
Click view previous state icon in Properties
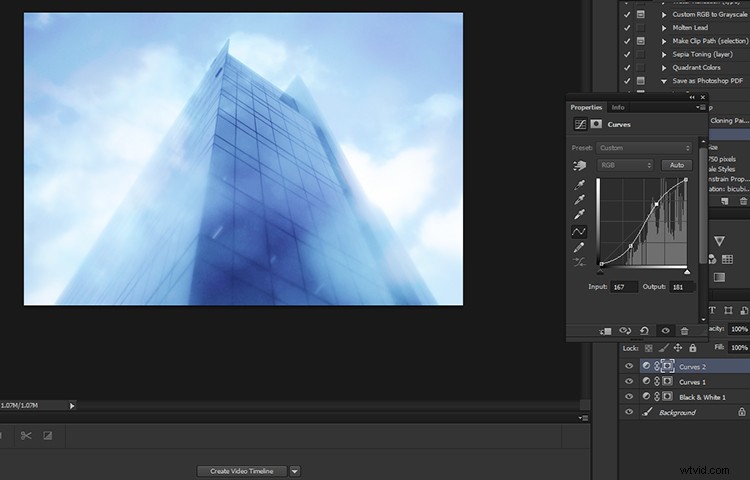[x=625, y=331]
